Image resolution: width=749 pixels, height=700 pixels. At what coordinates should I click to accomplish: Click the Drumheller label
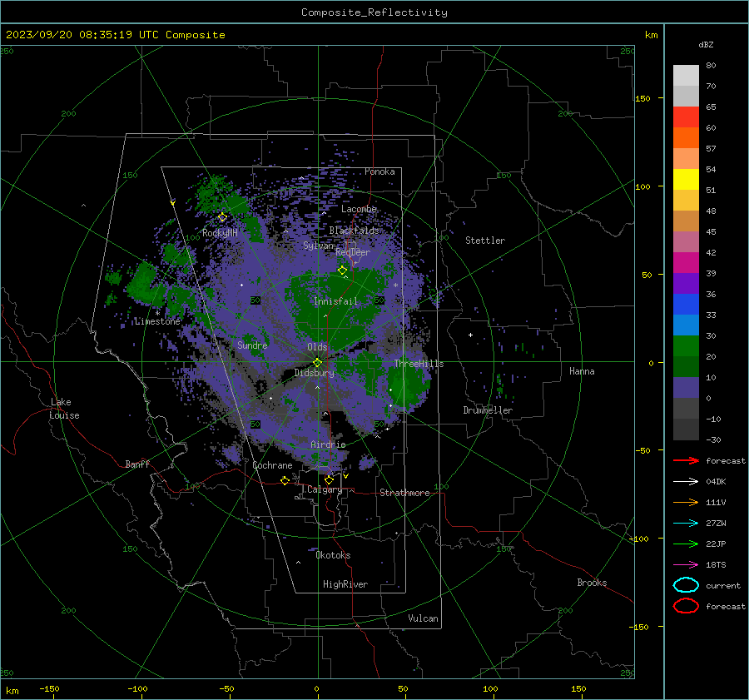[488, 410]
